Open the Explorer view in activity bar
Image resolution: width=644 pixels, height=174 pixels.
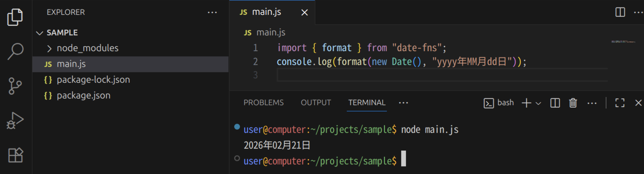pyautogui.click(x=15, y=17)
